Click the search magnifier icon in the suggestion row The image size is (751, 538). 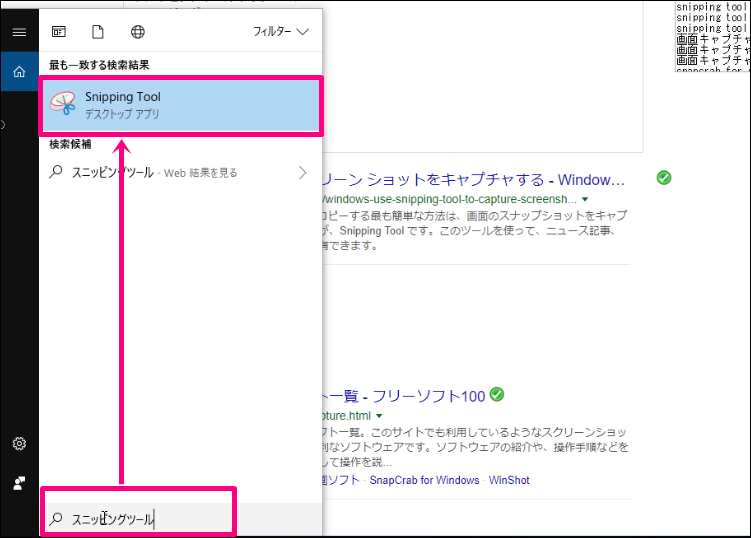tap(56, 172)
